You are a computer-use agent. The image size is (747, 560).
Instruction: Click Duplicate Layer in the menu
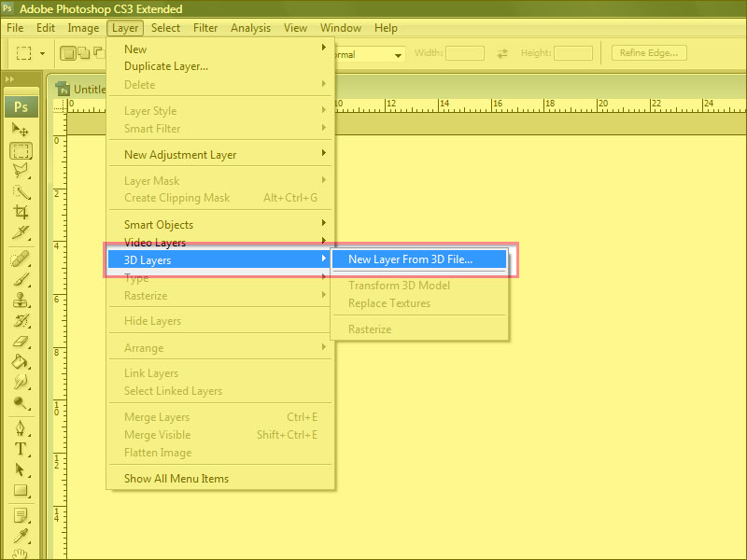[166, 66]
